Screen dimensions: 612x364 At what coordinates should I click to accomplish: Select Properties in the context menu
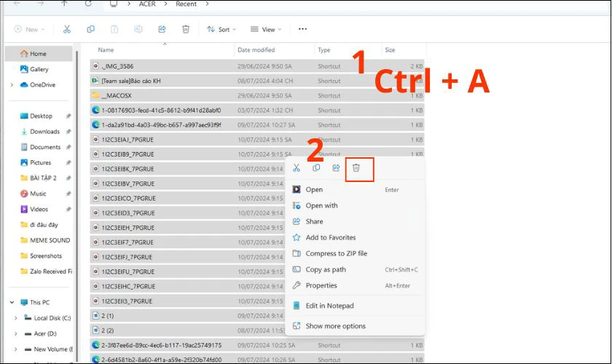(x=321, y=285)
